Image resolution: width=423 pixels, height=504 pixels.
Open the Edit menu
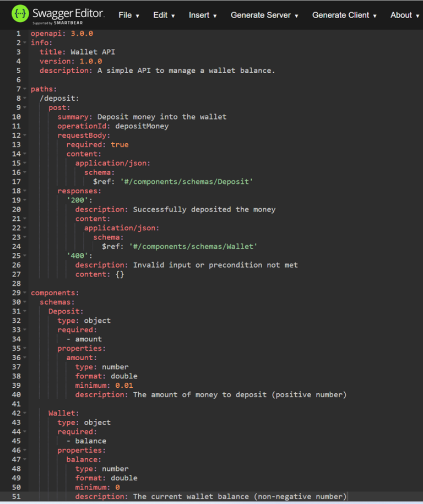[164, 15]
